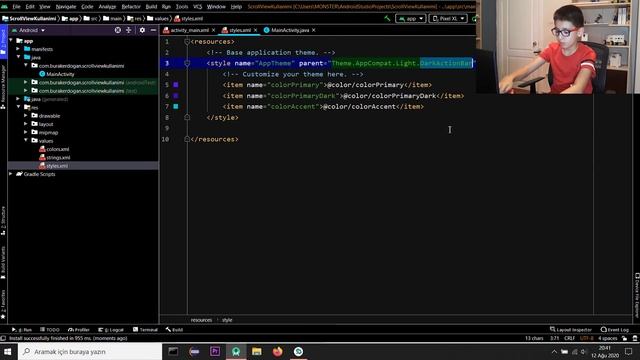Open Layout Inspector

pos(571,329)
